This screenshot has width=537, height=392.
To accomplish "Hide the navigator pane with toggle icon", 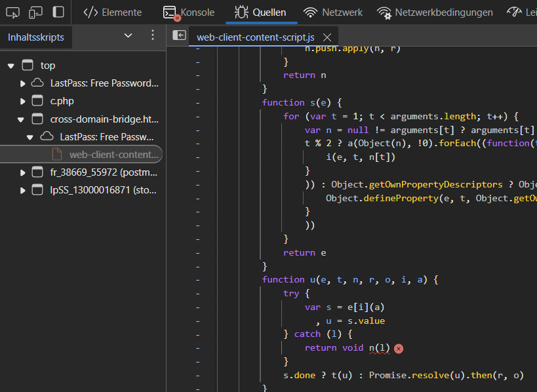I will click(x=180, y=35).
